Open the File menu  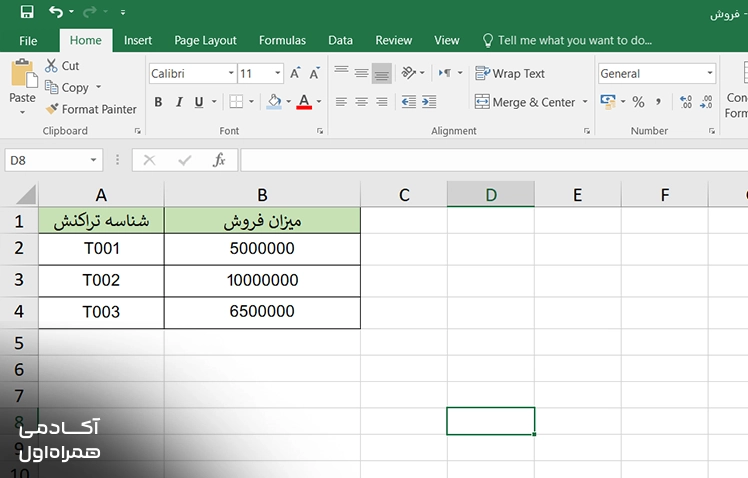[28, 41]
